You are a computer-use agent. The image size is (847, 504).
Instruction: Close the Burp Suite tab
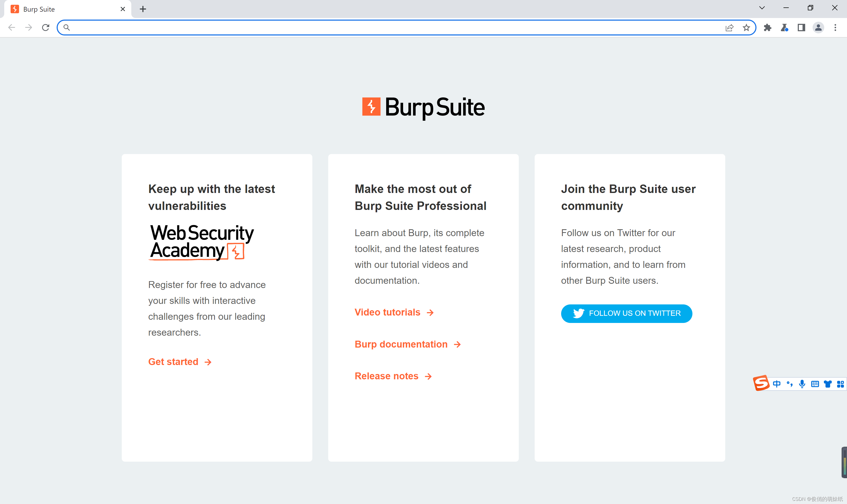point(123,9)
